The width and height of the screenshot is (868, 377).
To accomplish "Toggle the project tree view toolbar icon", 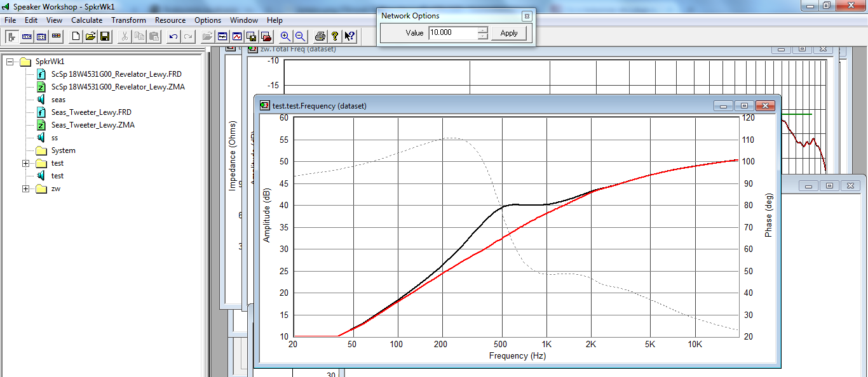I will [12, 36].
